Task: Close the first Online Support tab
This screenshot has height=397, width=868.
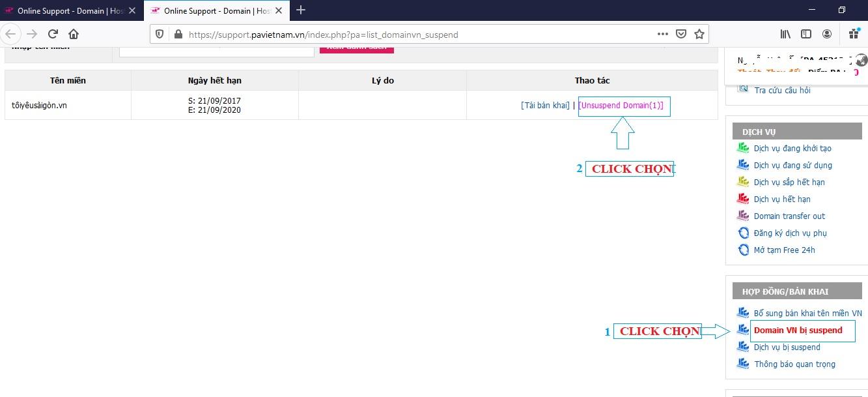Action: (132, 11)
